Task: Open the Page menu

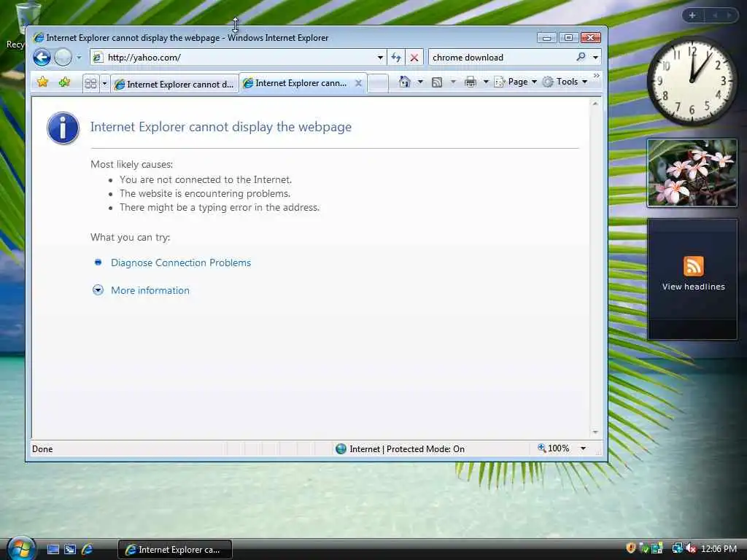Action: pos(516,82)
